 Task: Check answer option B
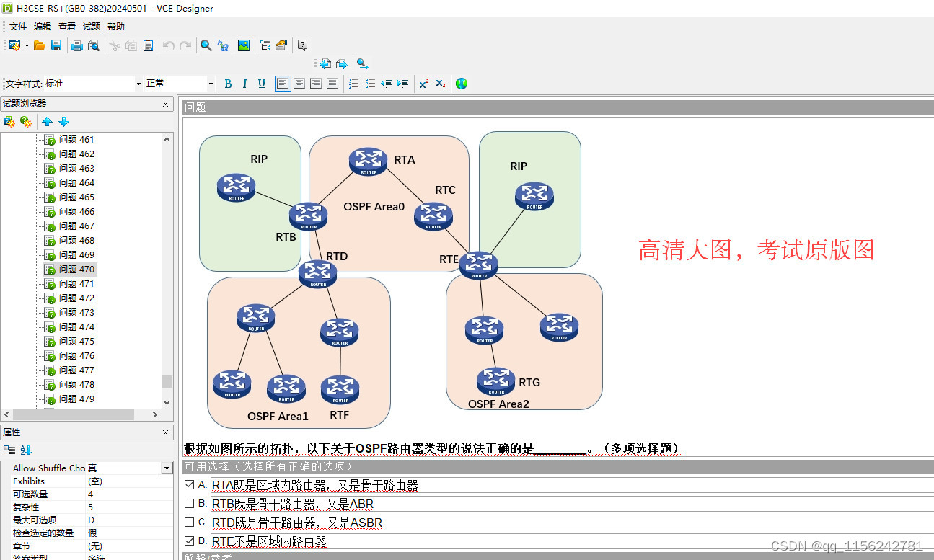coord(190,503)
